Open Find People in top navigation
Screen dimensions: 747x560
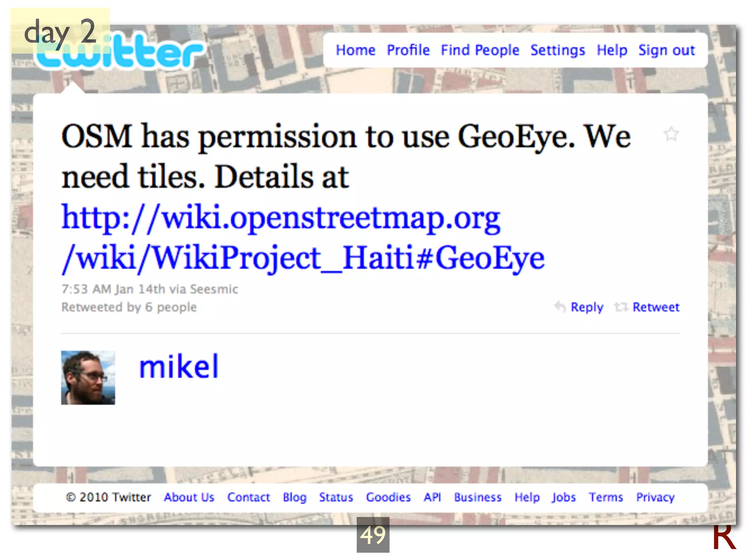480,50
